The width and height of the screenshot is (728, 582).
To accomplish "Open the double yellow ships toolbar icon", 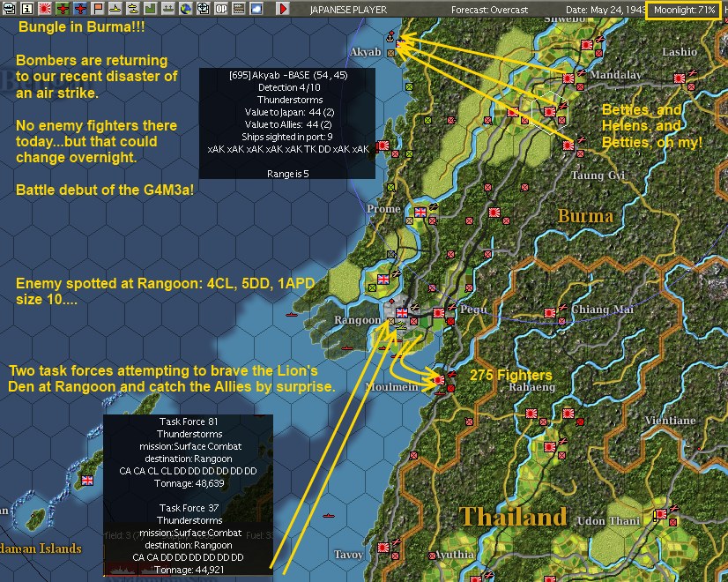I will [133, 8].
